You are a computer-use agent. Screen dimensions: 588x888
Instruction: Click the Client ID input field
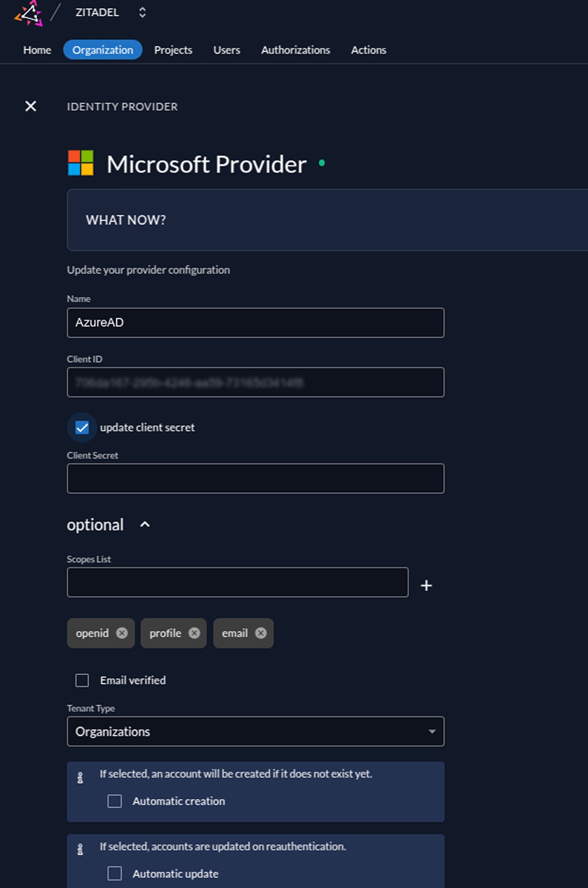tap(255, 382)
